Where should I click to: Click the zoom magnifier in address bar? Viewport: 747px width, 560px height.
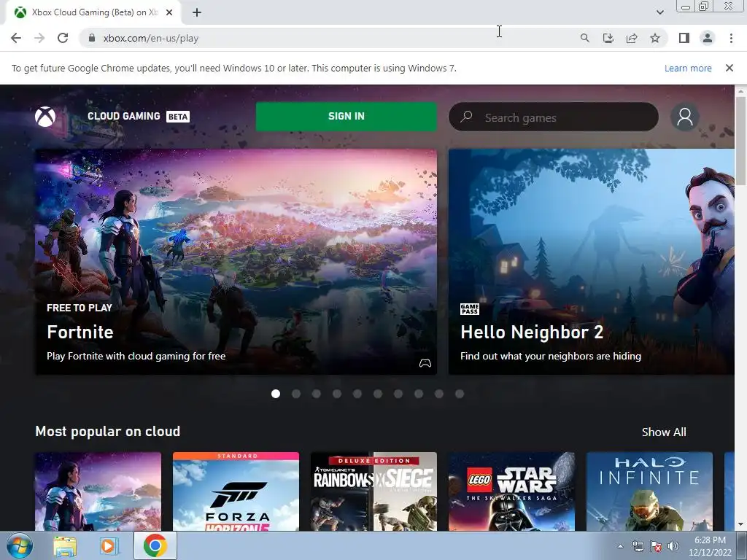point(584,38)
